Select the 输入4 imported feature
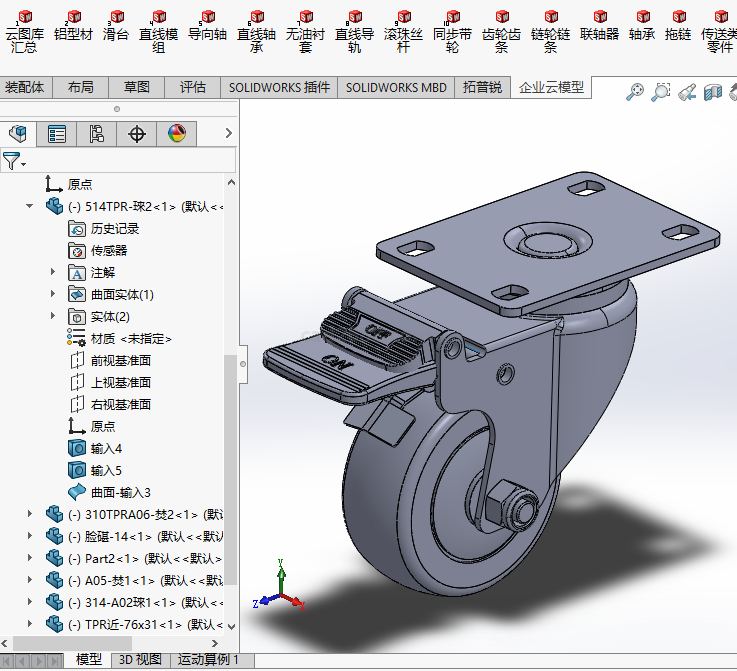737x671 pixels. point(105,448)
